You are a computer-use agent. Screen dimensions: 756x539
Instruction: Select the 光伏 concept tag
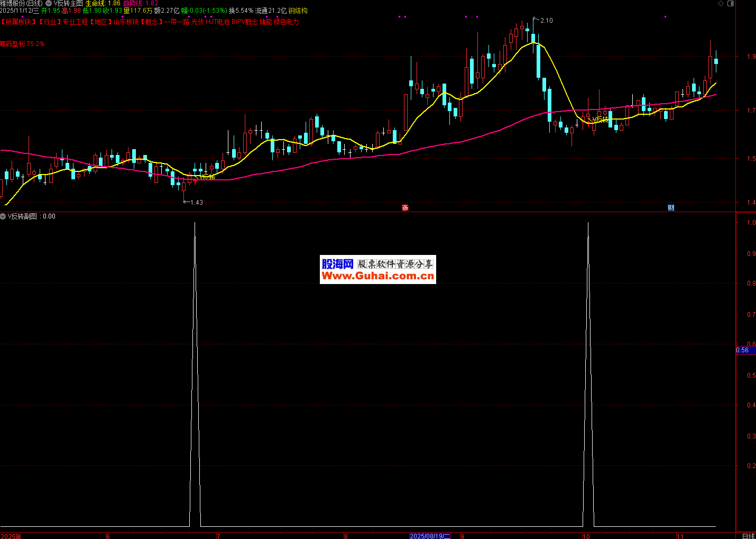[197, 22]
